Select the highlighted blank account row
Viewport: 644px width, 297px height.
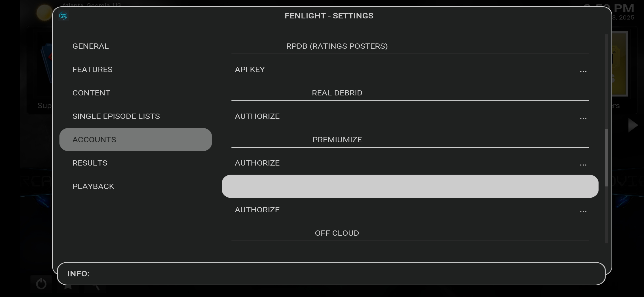tap(410, 186)
